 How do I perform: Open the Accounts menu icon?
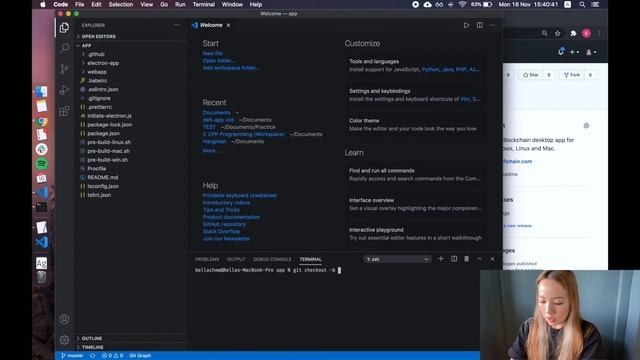64,319
